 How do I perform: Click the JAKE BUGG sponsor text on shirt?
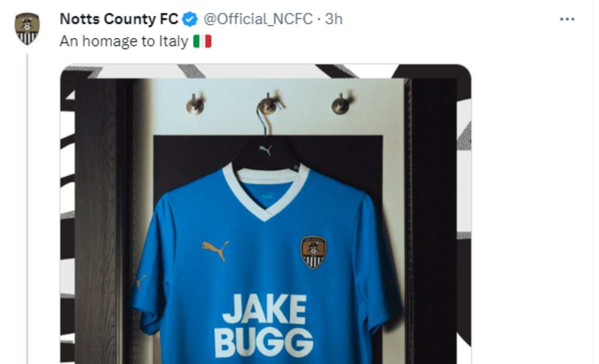pos(264,326)
